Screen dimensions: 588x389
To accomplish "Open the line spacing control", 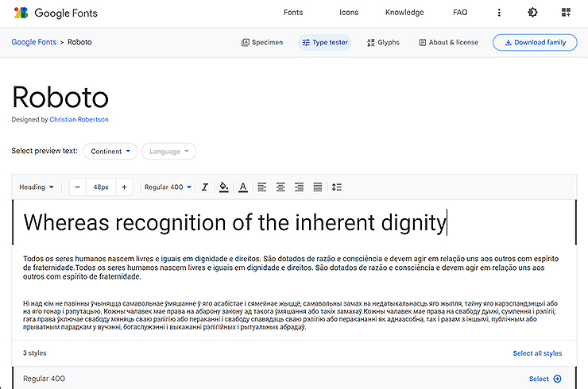I will pos(337,187).
